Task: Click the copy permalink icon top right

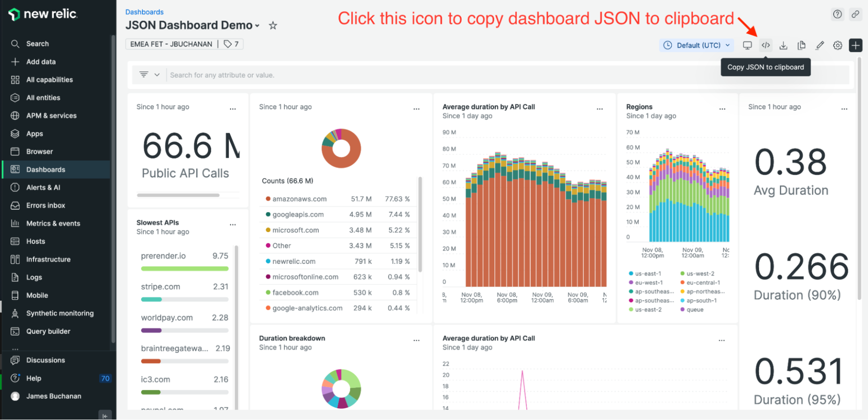Action: [x=855, y=14]
